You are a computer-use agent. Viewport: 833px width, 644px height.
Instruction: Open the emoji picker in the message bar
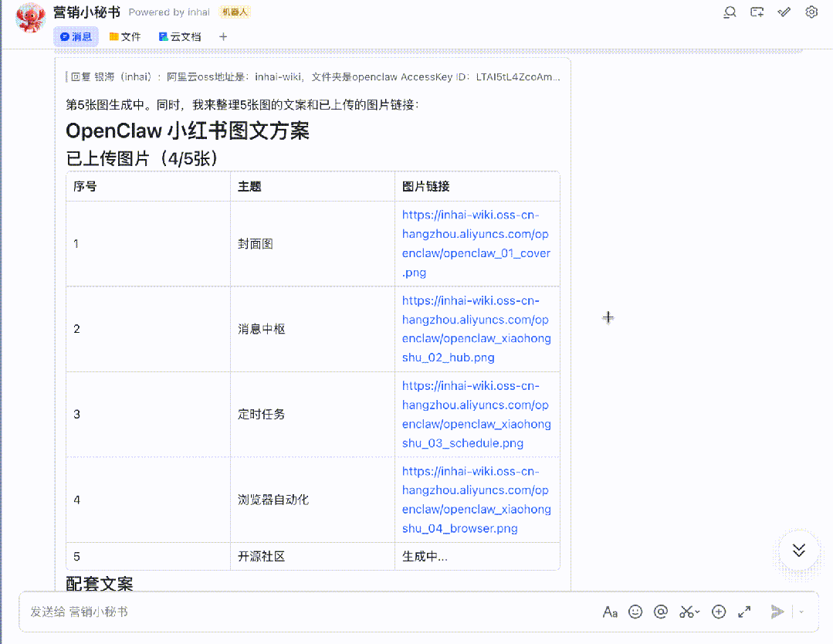click(635, 612)
